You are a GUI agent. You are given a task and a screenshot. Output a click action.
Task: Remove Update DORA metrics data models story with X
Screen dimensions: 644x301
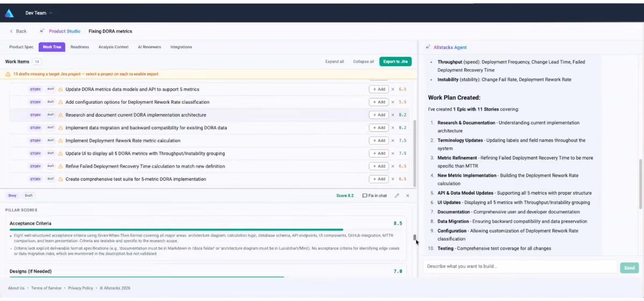[x=393, y=89]
